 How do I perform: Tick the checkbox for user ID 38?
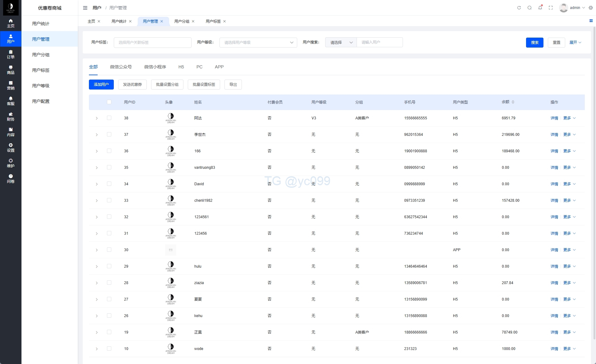[109, 118]
